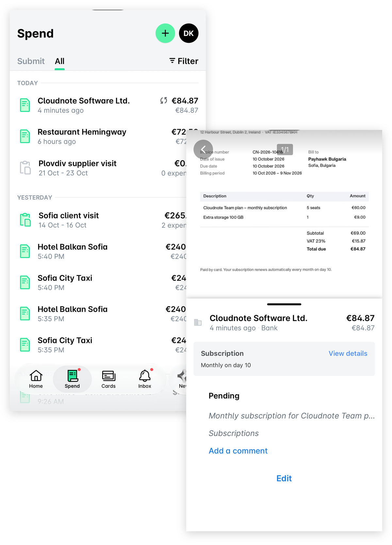
Task: Click the Edit button
Action: point(284,478)
